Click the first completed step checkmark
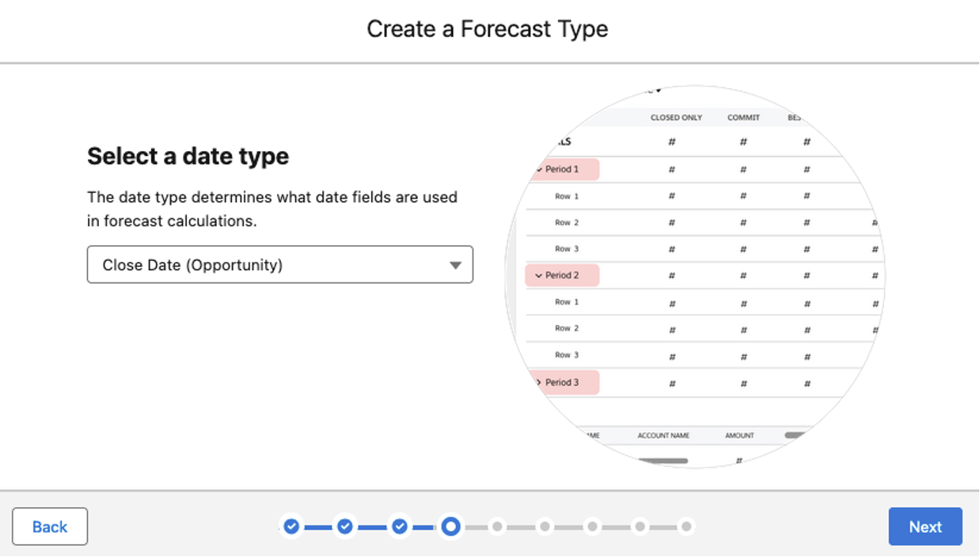Screen dimensions: 980x557 point(291,526)
